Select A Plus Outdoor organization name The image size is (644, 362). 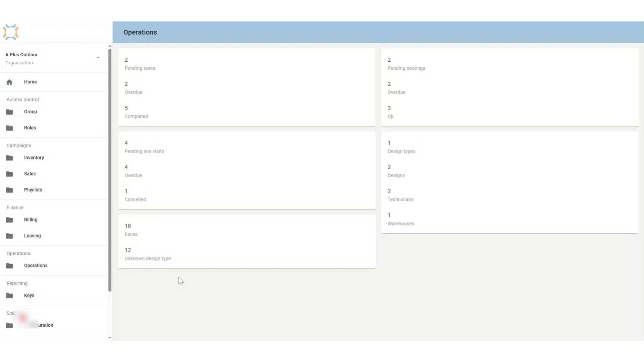[21, 55]
